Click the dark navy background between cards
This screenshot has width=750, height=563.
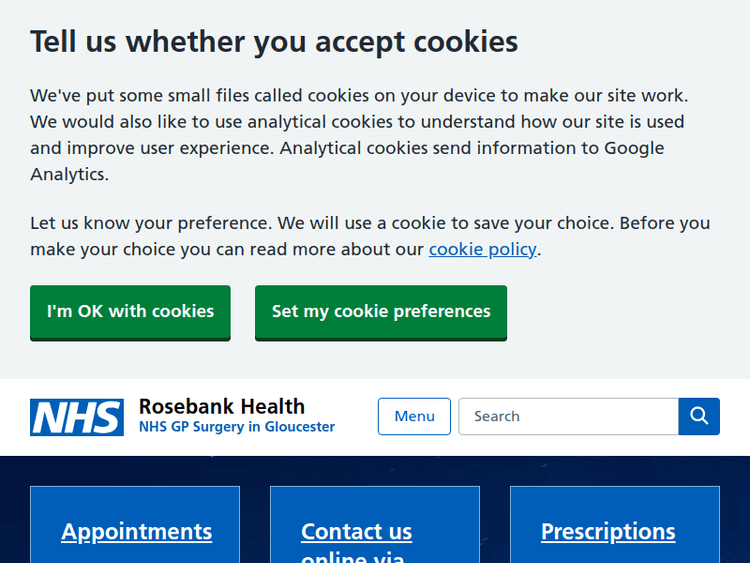255,520
